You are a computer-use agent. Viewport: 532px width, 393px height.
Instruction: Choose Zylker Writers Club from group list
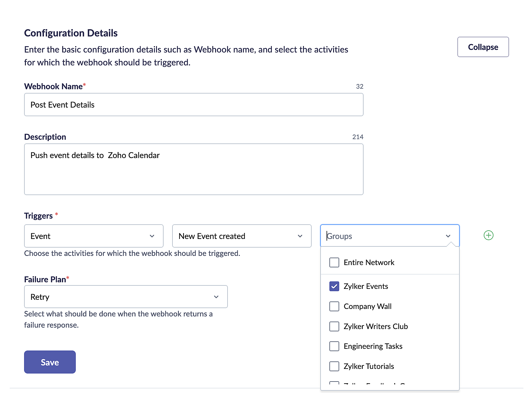376,326
